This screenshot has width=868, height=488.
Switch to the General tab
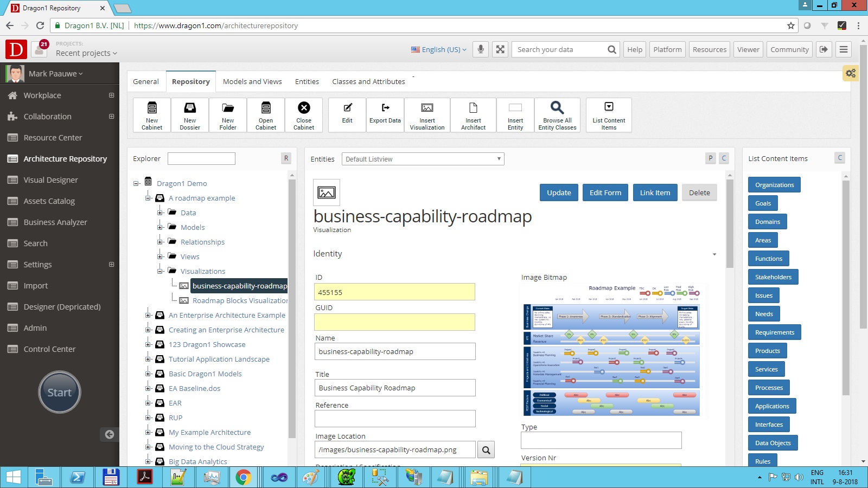pos(146,81)
